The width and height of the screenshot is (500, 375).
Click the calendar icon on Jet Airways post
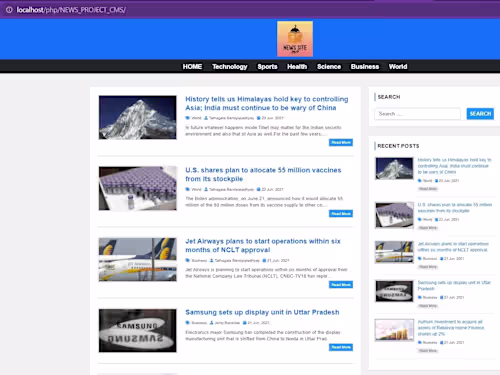[264, 260]
